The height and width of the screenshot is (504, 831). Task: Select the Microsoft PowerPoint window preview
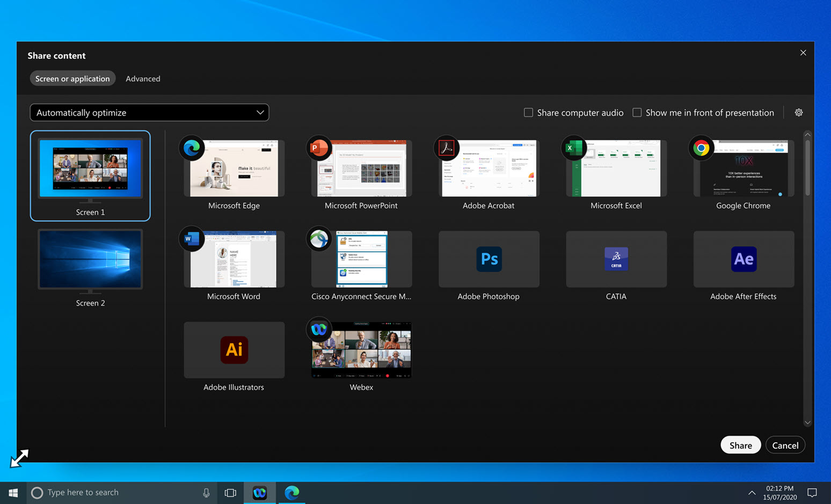click(x=362, y=169)
